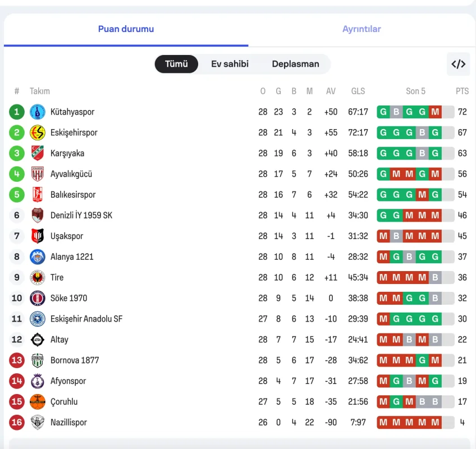Click Söke 1970 team name
This screenshot has height=449, width=476.
(68, 298)
